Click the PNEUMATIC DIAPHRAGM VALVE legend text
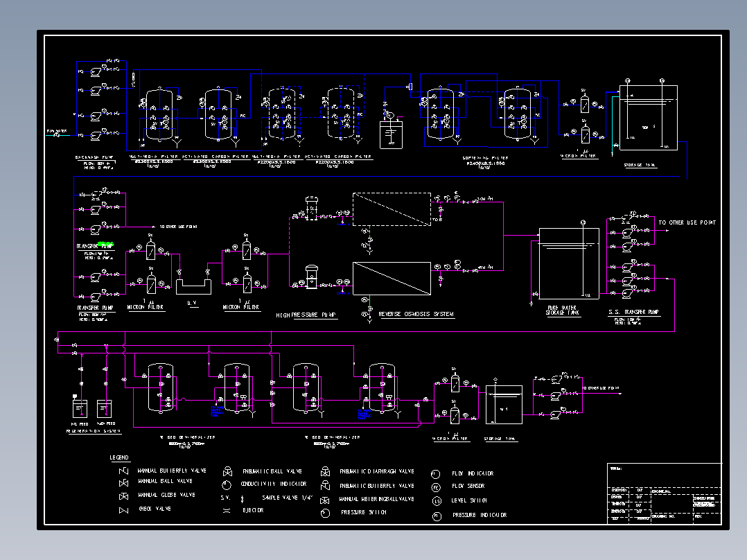The width and height of the screenshot is (747, 560). coord(377,471)
